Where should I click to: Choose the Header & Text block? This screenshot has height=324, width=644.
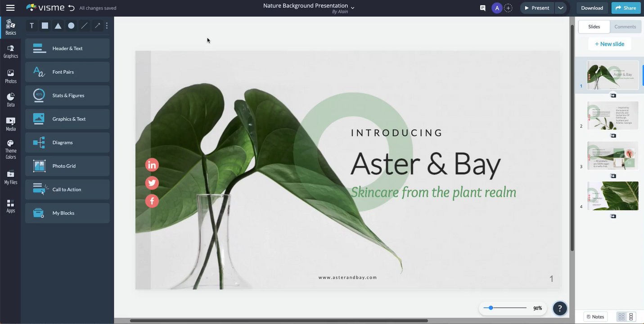[68, 48]
